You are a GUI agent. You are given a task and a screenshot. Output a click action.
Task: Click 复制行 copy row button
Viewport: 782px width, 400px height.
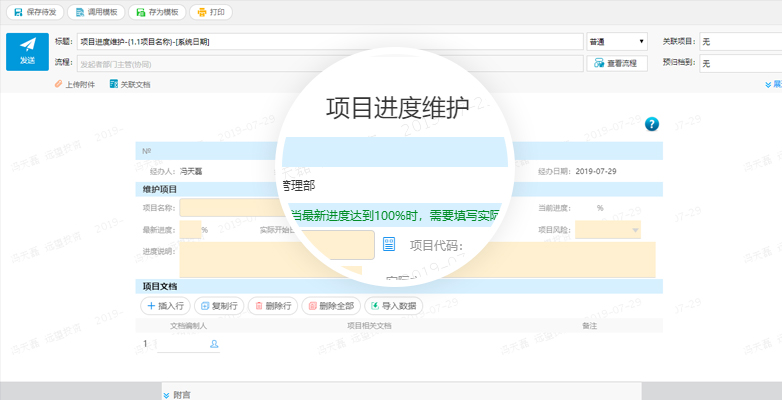pyautogui.click(x=217, y=306)
